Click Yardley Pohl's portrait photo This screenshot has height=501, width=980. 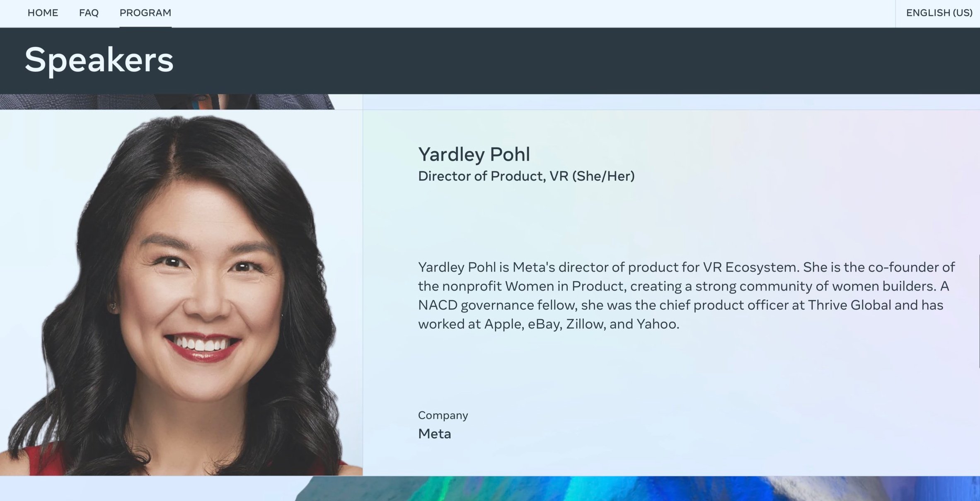click(181, 293)
